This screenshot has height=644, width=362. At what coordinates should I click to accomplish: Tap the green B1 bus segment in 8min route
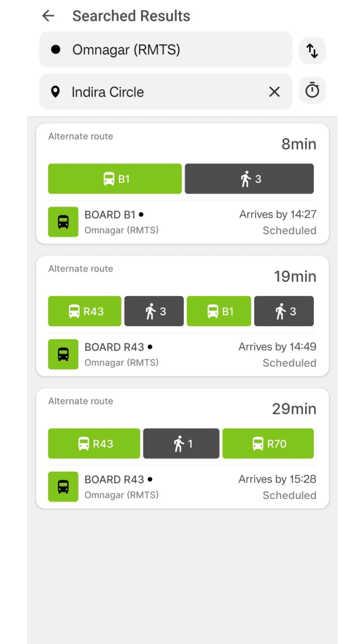click(115, 179)
